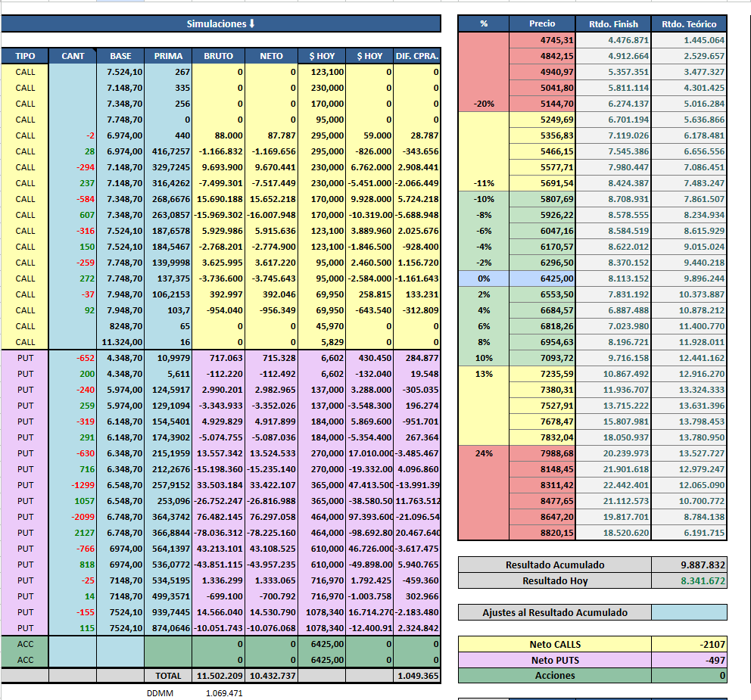Click the CALL quantity 607
Image resolution: width=751 pixels, height=700 pixels.
click(x=73, y=215)
